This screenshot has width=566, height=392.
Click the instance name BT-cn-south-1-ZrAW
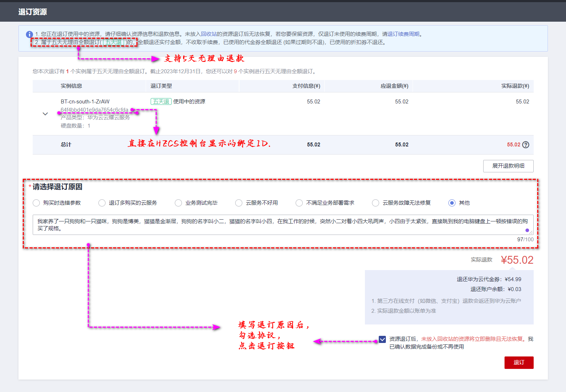[x=85, y=102]
